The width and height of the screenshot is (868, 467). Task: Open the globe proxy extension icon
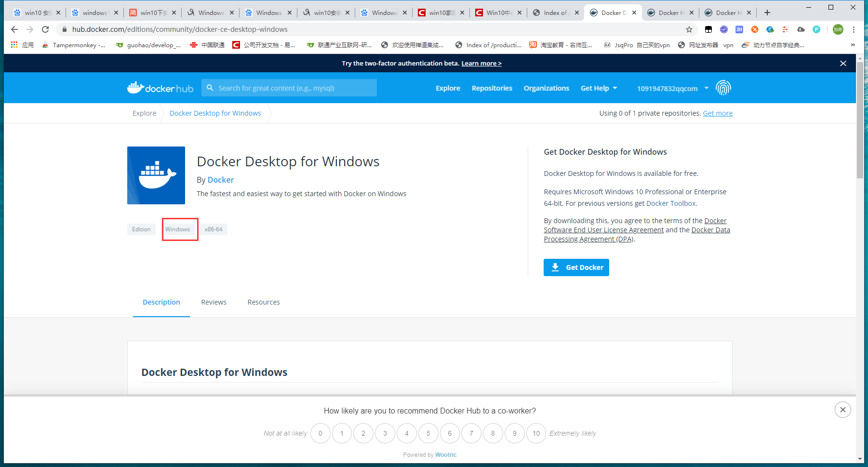770,29
